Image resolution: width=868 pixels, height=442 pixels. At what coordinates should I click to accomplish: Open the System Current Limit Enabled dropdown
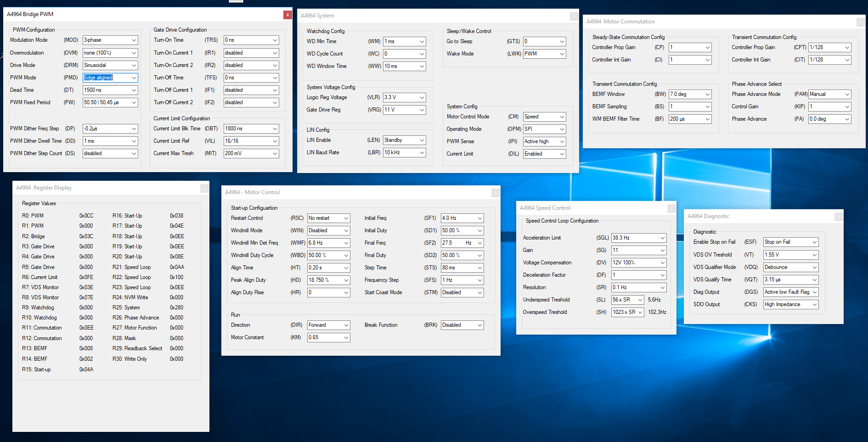[x=545, y=154]
